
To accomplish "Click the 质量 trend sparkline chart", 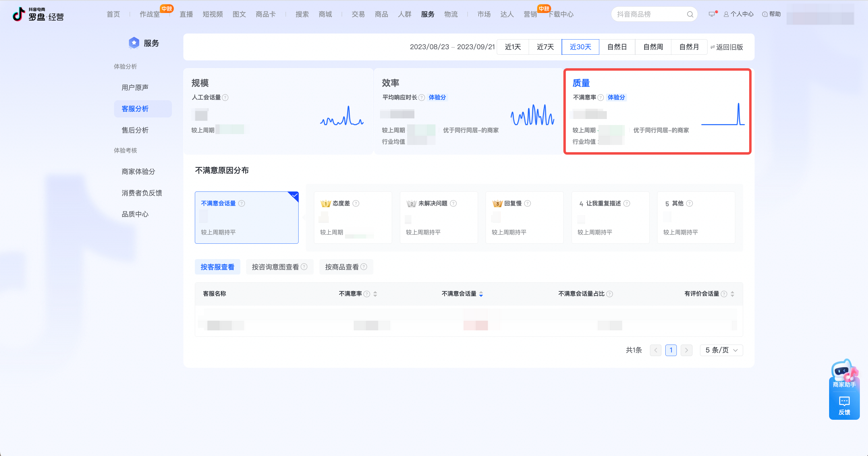I will [723, 115].
